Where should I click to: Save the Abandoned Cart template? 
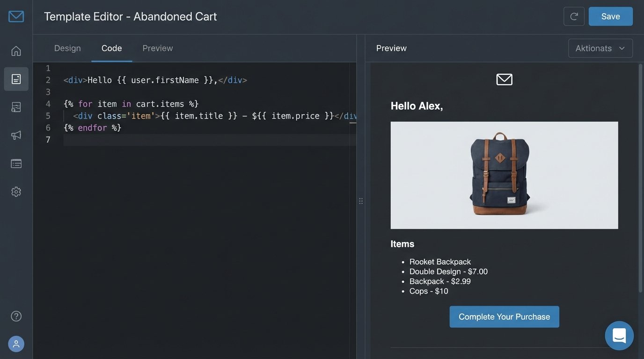click(610, 16)
